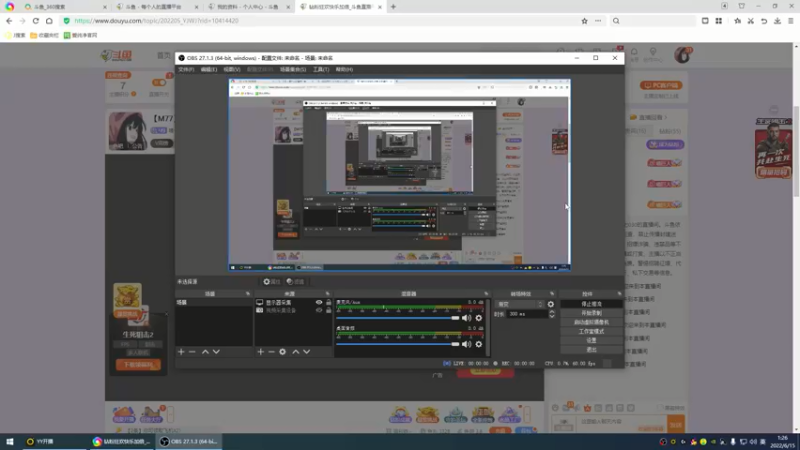The width and height of the screenshot is (800, 450).
Task: Switch to the YY app in the taskbar
Action: (54, 441)
